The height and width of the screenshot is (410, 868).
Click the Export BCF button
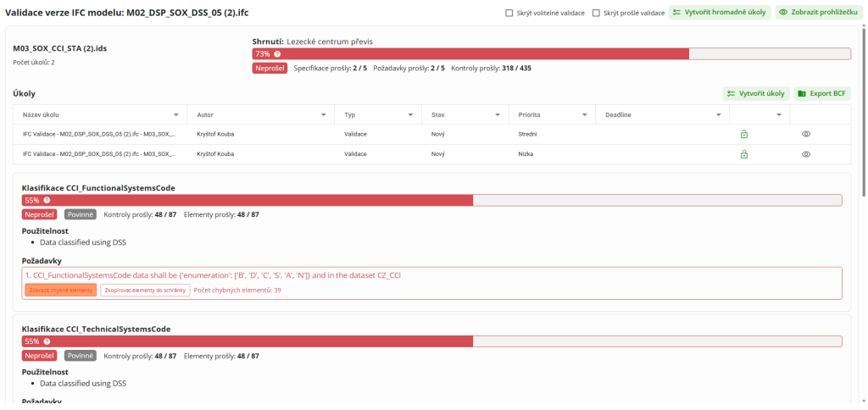822,93
